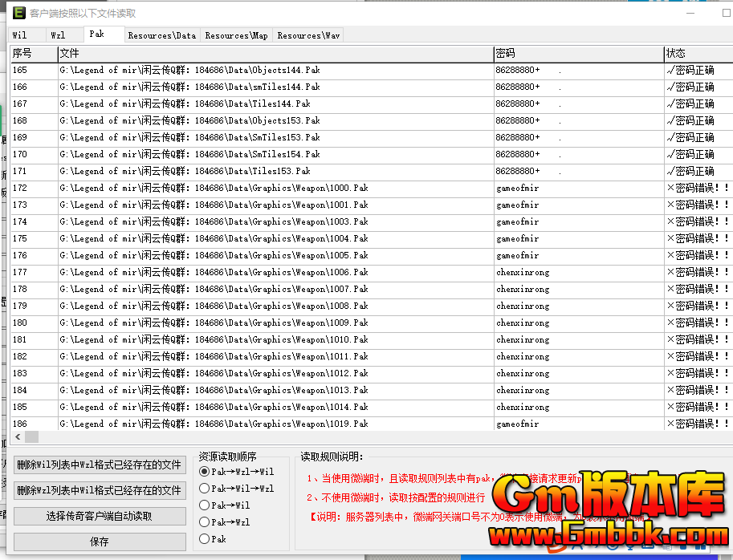Choose the Pak→Wil→Wzl read order

pos(205,489)
